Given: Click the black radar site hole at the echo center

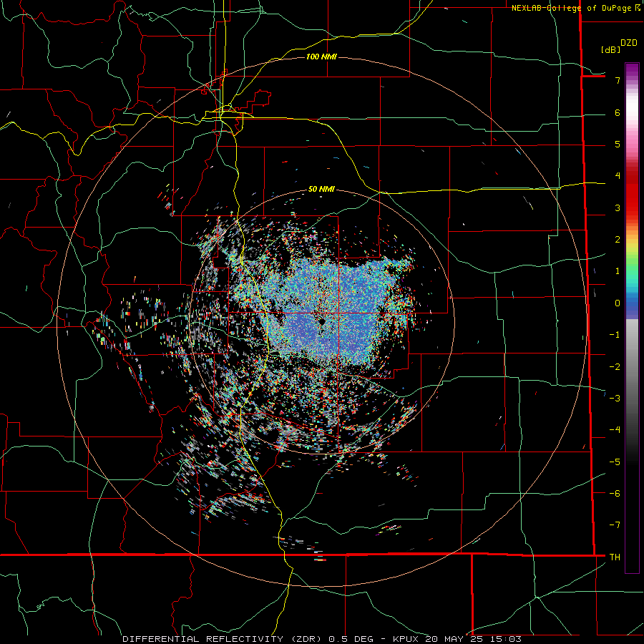Looking at the screenshot, I should coord(321,321).
